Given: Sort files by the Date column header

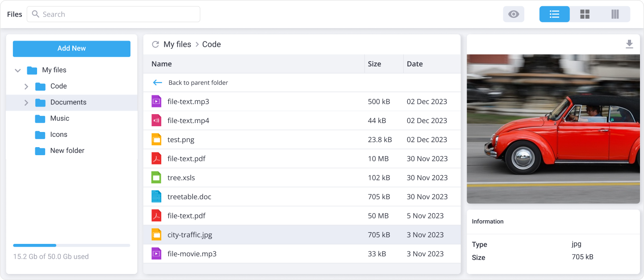Looking at the screenshot, I should point(414,64).
